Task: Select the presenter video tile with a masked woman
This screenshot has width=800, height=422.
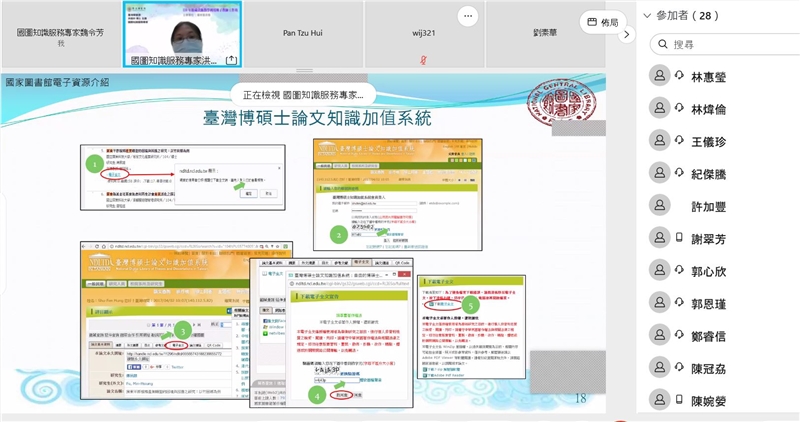Action: tap(182, 34)
